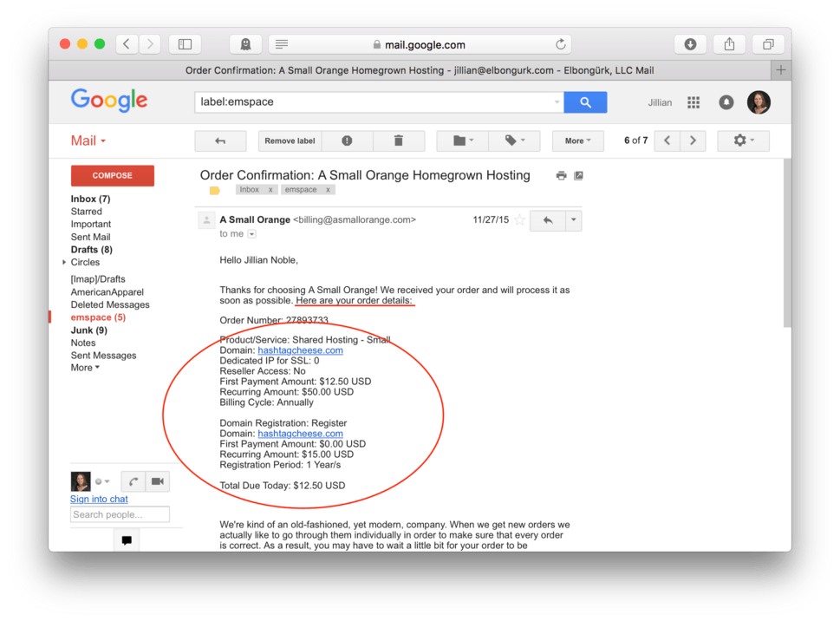Open the Deleted Messages label
The image size is (840, 621).
pyautogui.click(x=110, y=305)
